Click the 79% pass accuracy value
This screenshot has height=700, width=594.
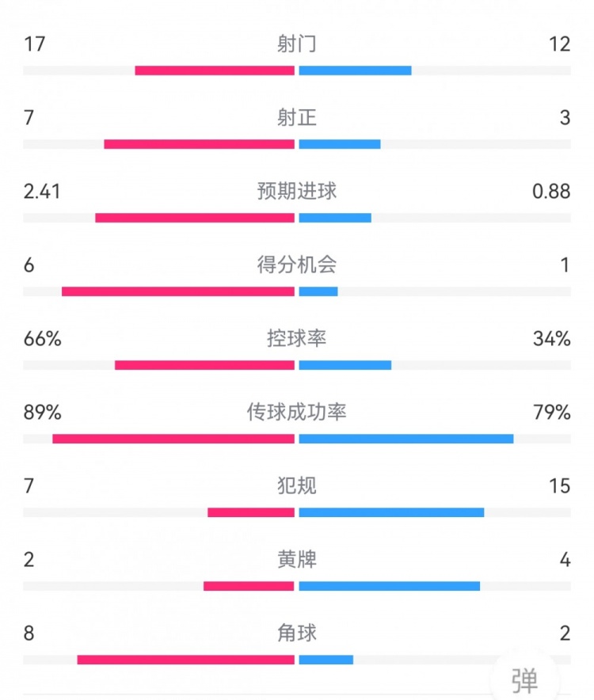click(552, 413)
